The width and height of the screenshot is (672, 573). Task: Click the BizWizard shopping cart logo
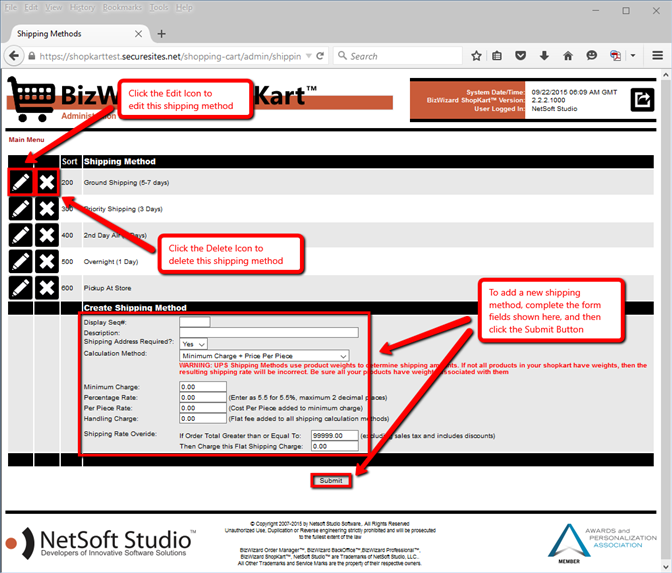point(31,99)
